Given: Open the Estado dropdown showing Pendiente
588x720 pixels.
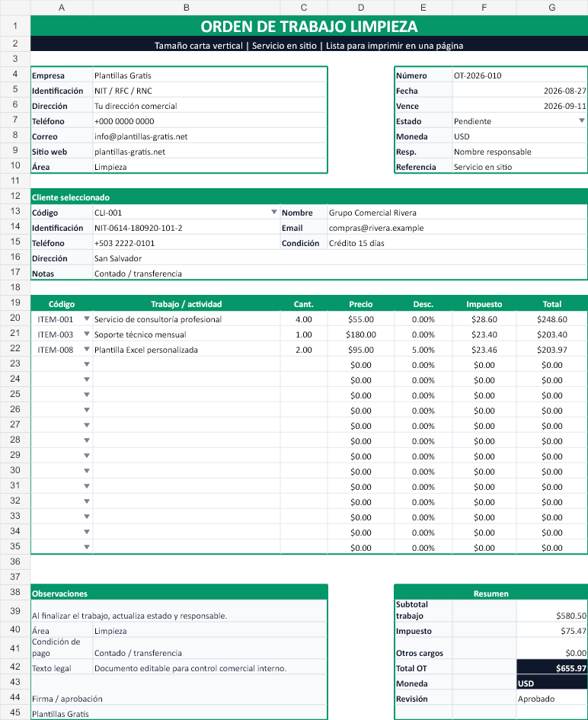Looking at the screenshot, I should point(582,121).
